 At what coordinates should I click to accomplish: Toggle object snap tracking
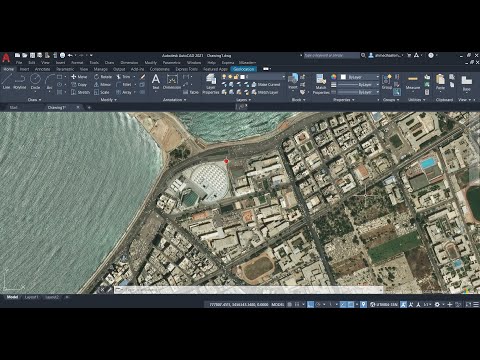pos(343,304)
